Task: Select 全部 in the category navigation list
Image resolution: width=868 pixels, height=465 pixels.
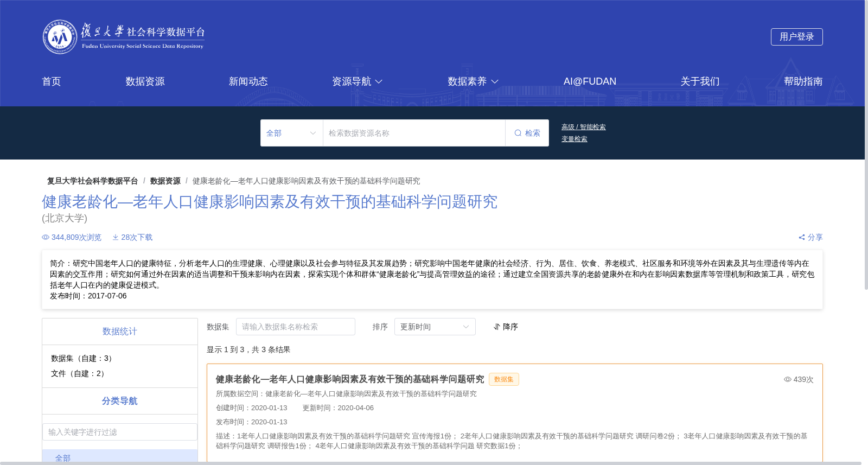Action: click(x=120, y=457)
